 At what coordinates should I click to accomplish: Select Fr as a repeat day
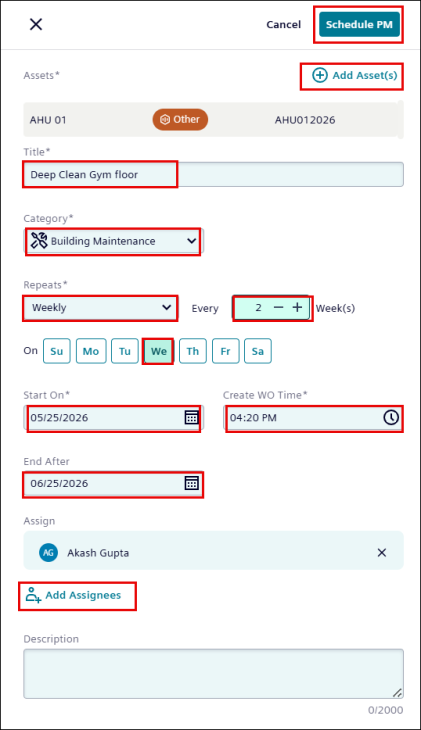pyautogui.click(x=225, y=351)
